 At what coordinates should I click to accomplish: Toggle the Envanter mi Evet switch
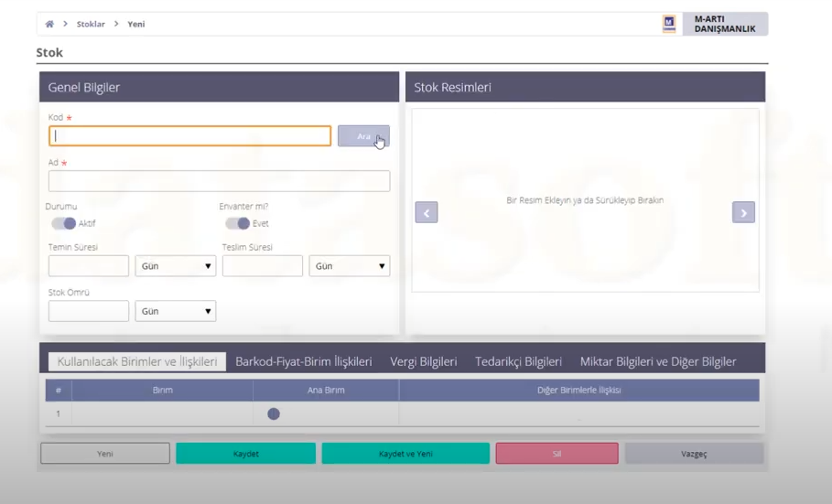click(x=237, y=223)
